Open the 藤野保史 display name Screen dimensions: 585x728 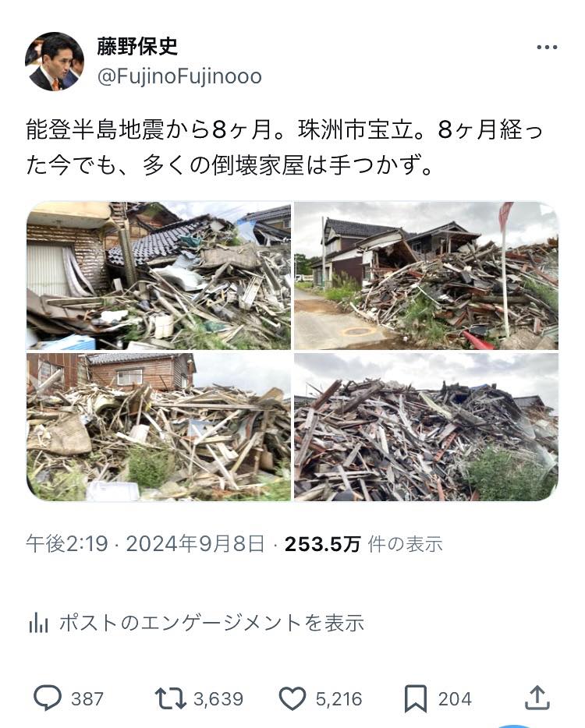[137, 46]
